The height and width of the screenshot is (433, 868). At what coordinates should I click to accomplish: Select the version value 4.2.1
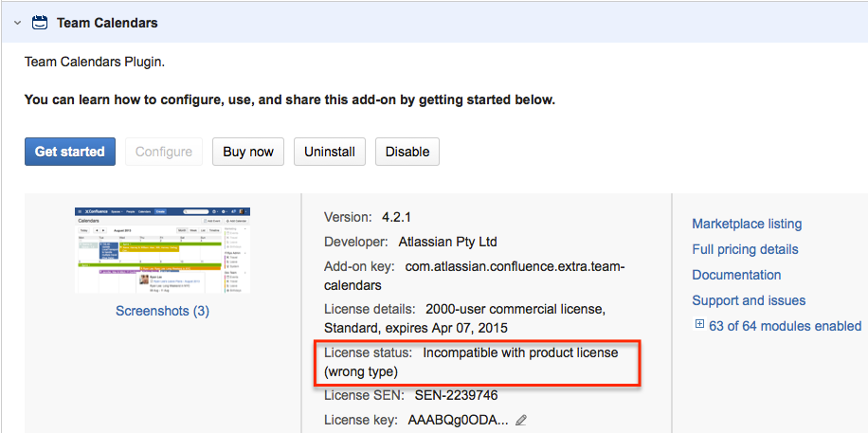[x=396, y=217]
